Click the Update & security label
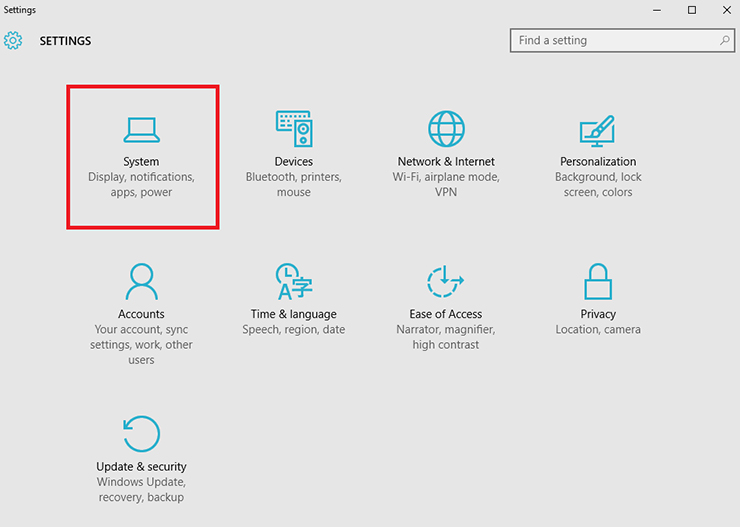The image size is (740, 527). pos(141,466)
